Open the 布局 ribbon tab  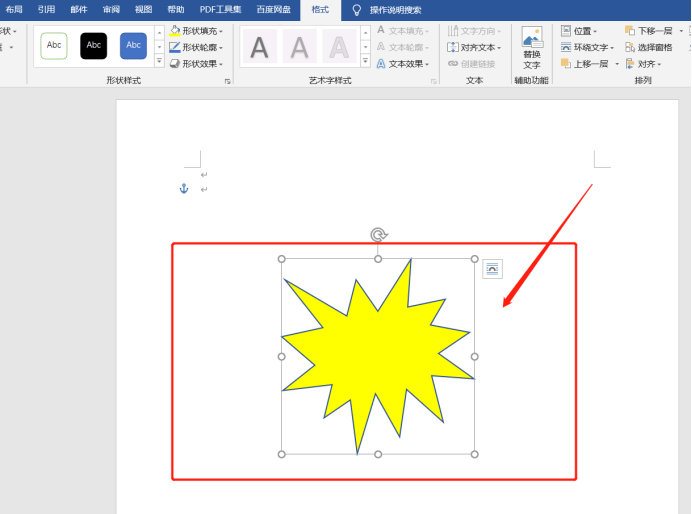pyautogui.click(x=14, y=9)
